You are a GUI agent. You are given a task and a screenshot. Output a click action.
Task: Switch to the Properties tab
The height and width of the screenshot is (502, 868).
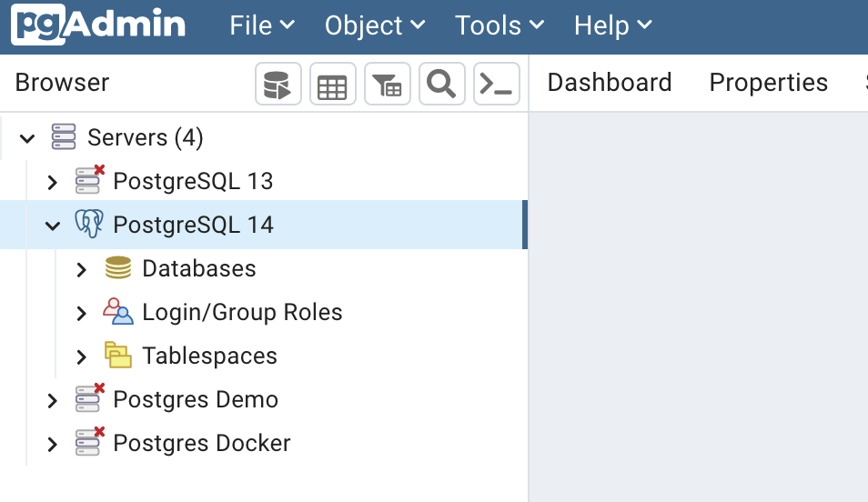[768, 83]
